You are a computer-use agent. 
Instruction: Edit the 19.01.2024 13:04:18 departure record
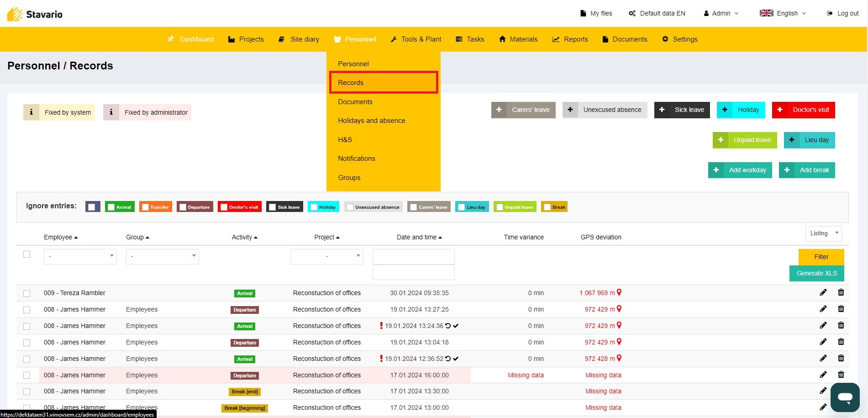tap(823, 342)
